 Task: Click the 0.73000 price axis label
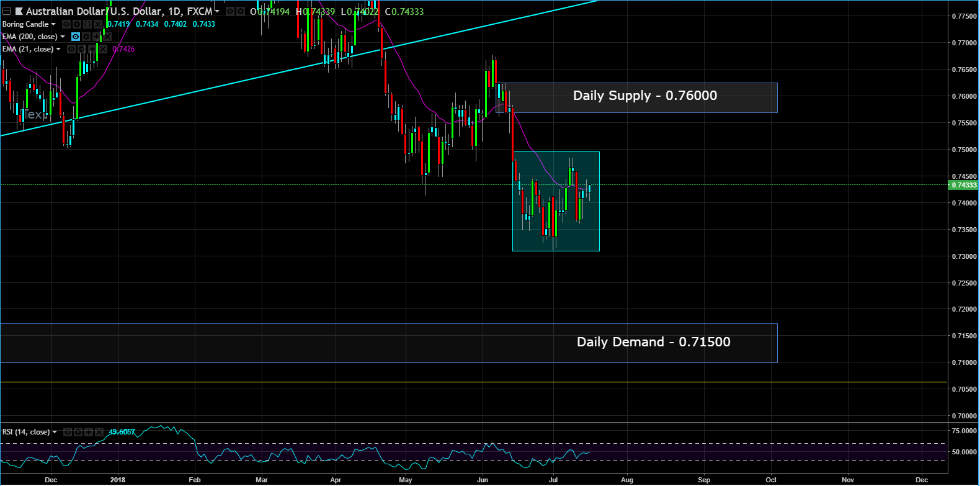[x=964, y=256]
